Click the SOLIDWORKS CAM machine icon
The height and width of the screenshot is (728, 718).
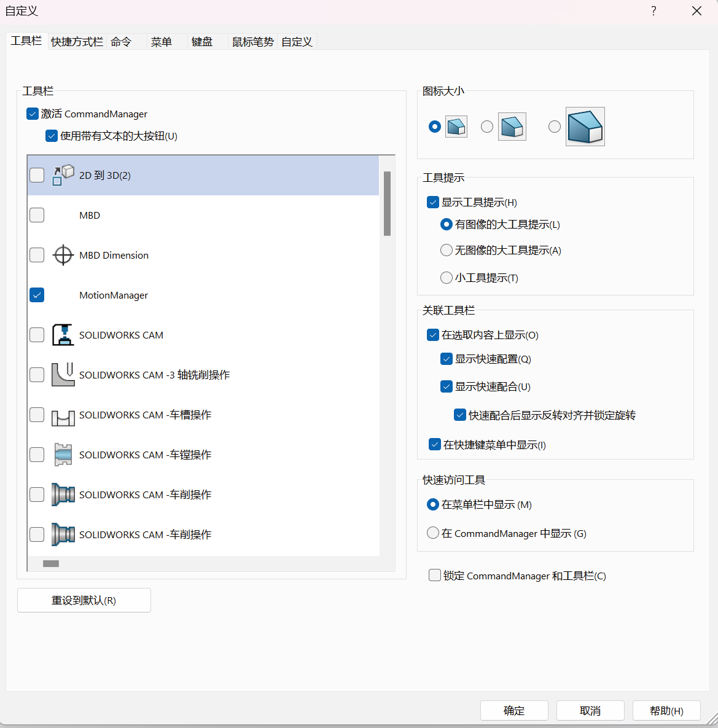tap(63, 335)
